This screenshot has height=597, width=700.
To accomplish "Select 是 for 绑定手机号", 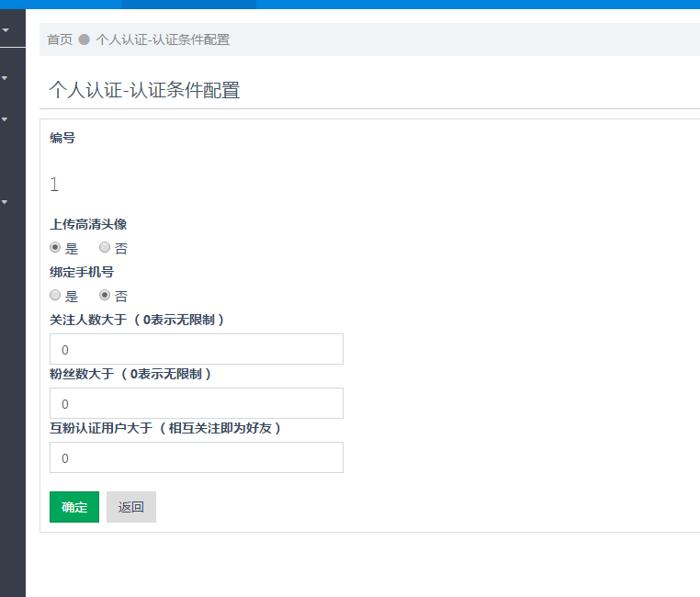I will click(55, 295).
